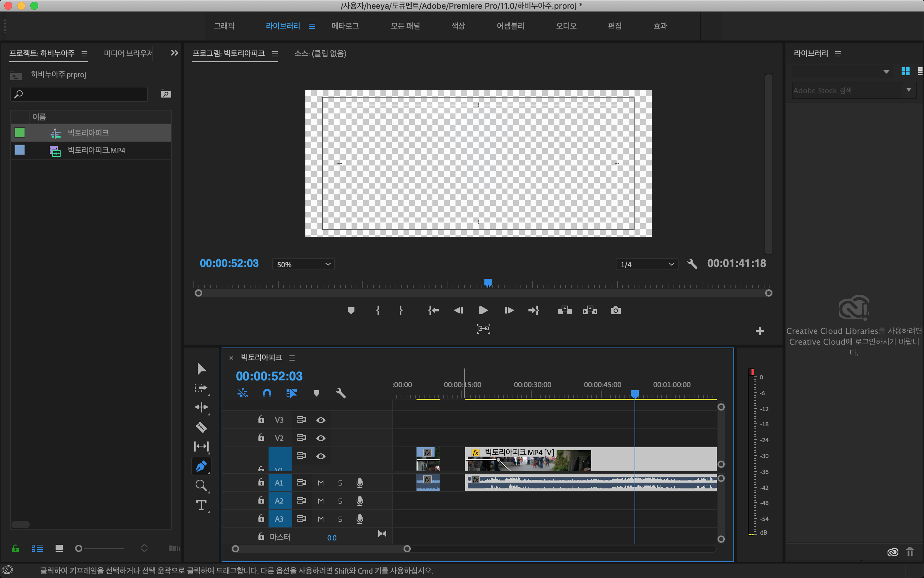
Task: Toggle nest sequence insert mode icon
Action: coord(243,393)
